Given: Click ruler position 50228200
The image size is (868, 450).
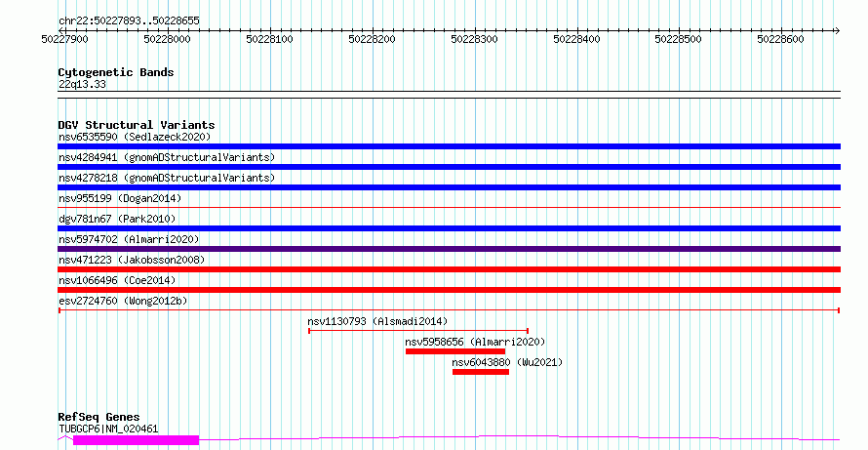Looking at the screenshot, I should click(x=372, y=39).
